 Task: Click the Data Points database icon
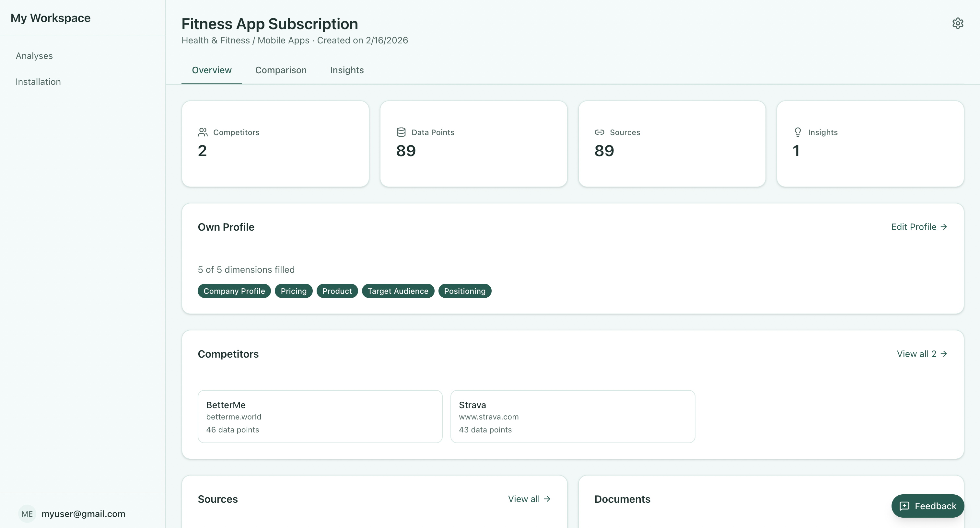point(401,132)
